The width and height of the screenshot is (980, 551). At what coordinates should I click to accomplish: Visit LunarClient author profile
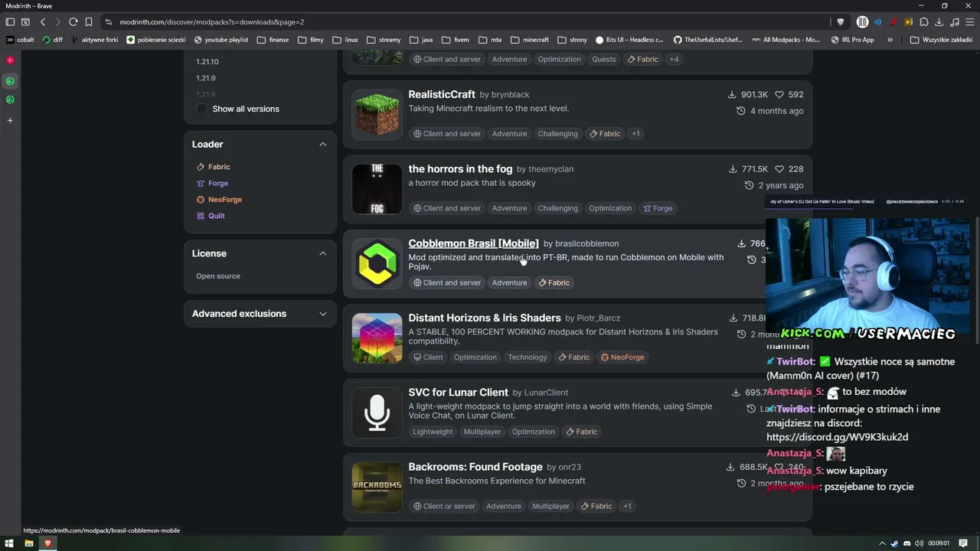546,393
